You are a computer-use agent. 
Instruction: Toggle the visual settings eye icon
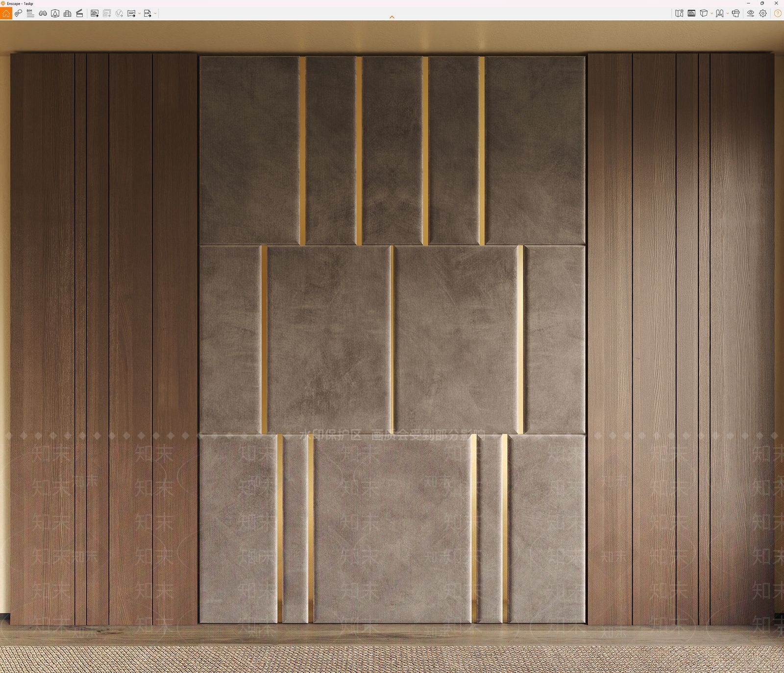click(751, 14)
